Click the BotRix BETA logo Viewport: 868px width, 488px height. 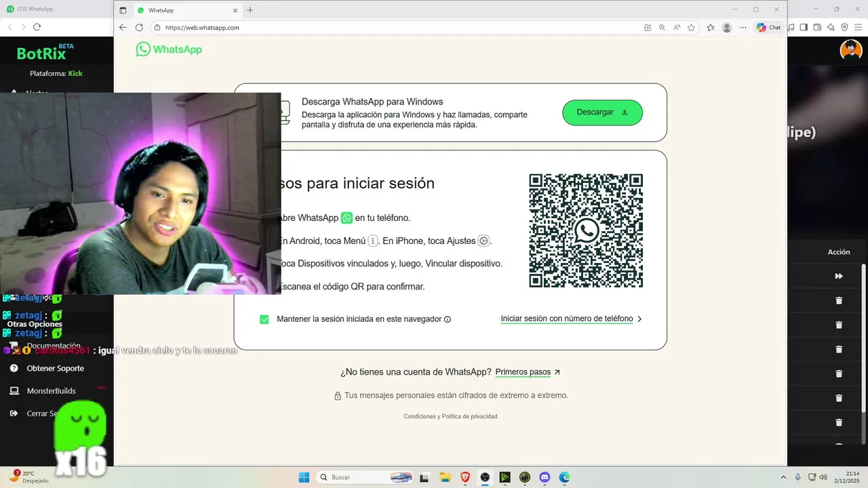tap(45, 53)
